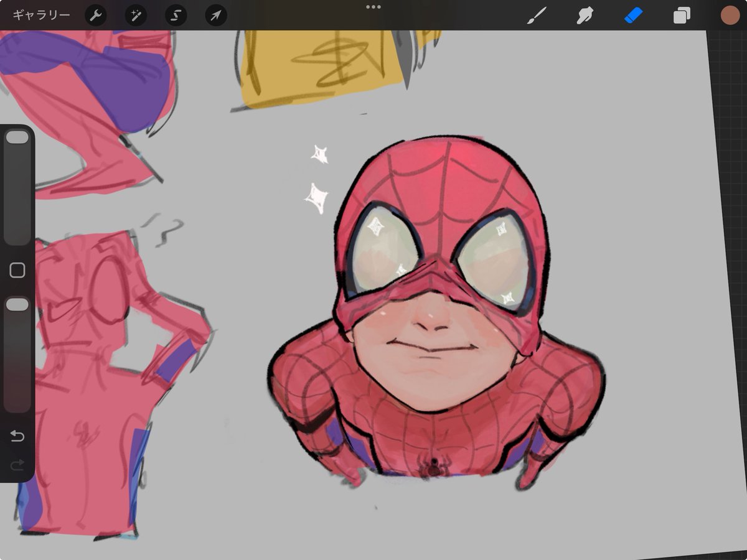Click the brush opacity slider handle
Viewport: 747px width, 560px height.
coord(17,304)
